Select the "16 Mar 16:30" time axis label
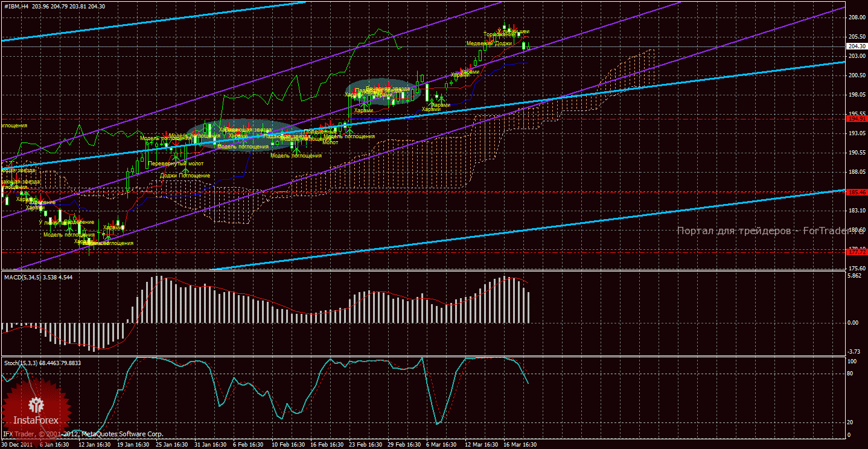 519,445
